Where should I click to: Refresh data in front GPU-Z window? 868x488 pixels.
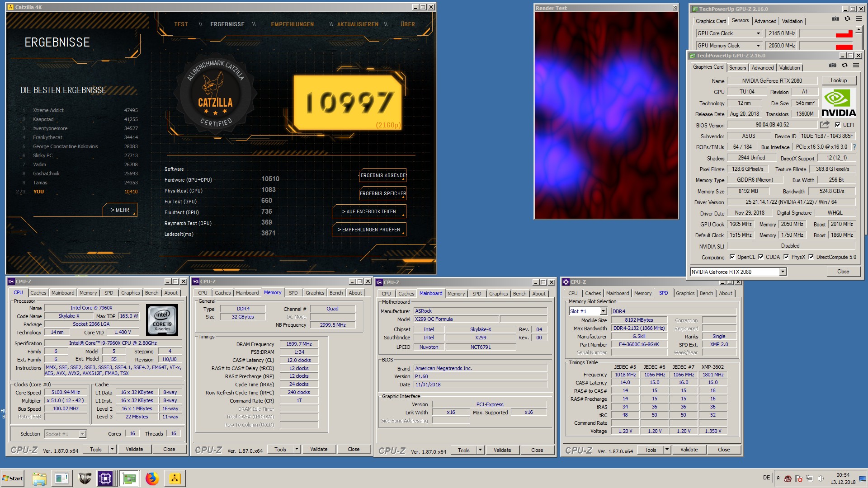[844, 66]
